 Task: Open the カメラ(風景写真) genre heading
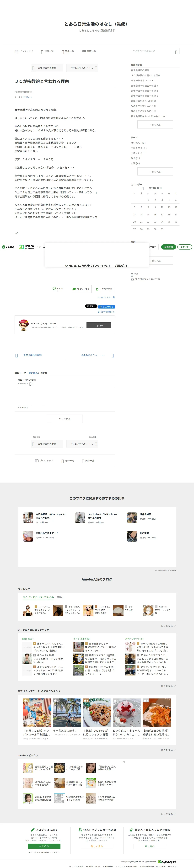pyautogui.click(x=81, y=639)
